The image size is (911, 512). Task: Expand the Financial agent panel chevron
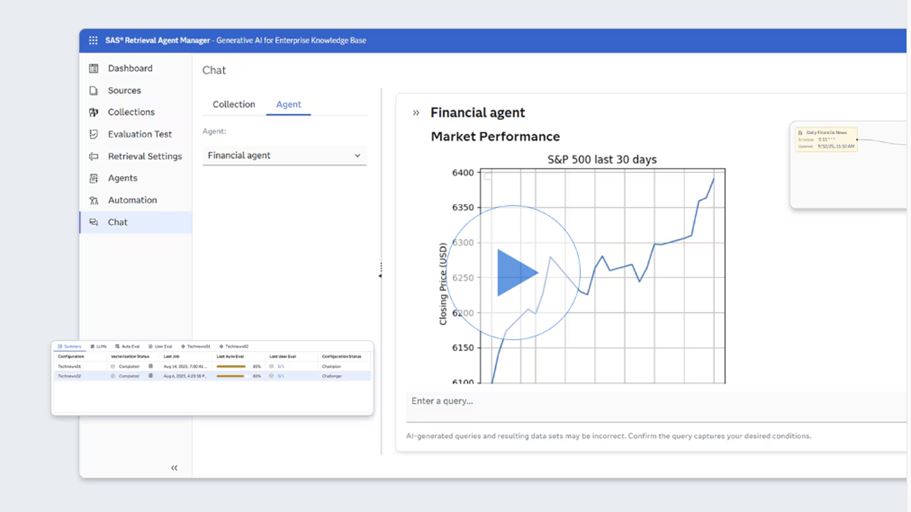[x=416, y=113]
